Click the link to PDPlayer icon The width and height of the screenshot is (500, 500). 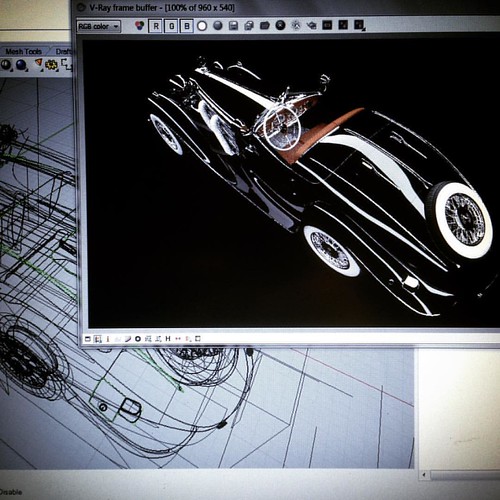click(343, 25)
